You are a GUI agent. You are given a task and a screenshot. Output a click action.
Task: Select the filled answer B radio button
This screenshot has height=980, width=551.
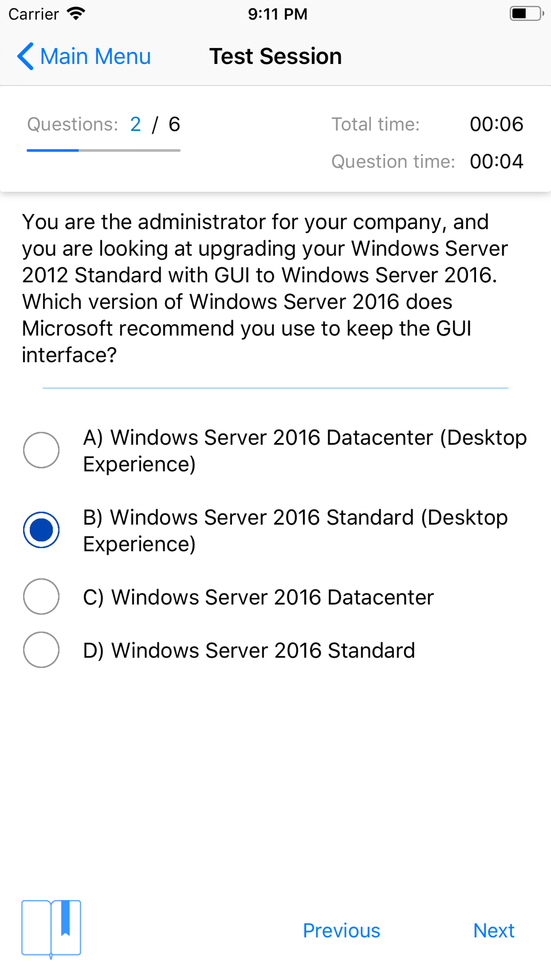(41, 530)
